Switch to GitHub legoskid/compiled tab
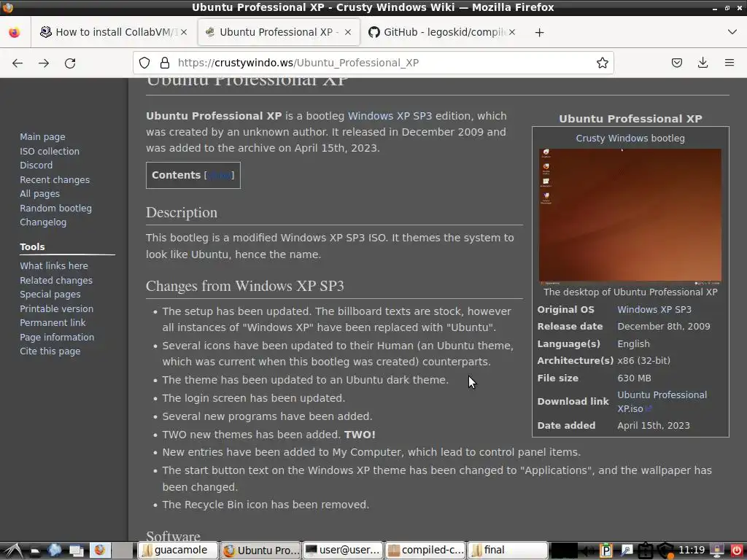The image size is (747, 560). pyautogui.click(x=441, y=32)
